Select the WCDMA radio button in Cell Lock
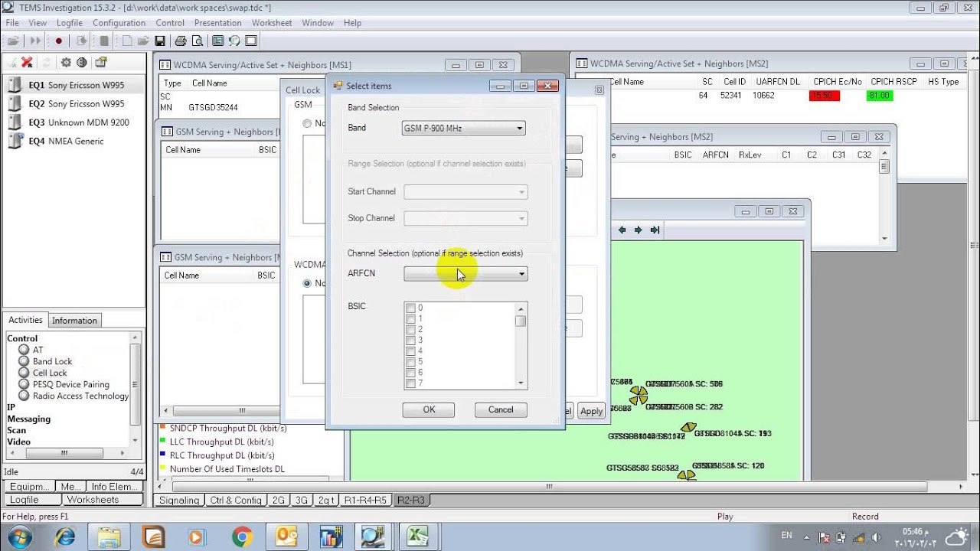Viewport: 980px width, 551px height. 308,283
